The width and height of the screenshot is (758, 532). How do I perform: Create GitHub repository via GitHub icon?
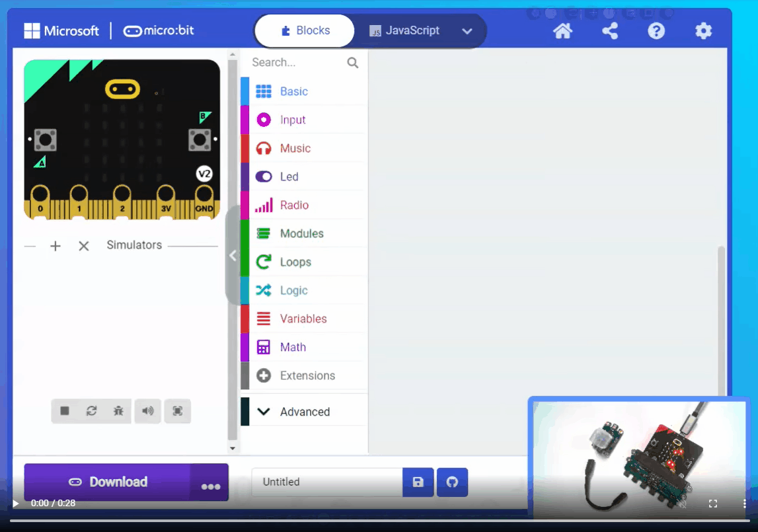(x=453, y=482)
